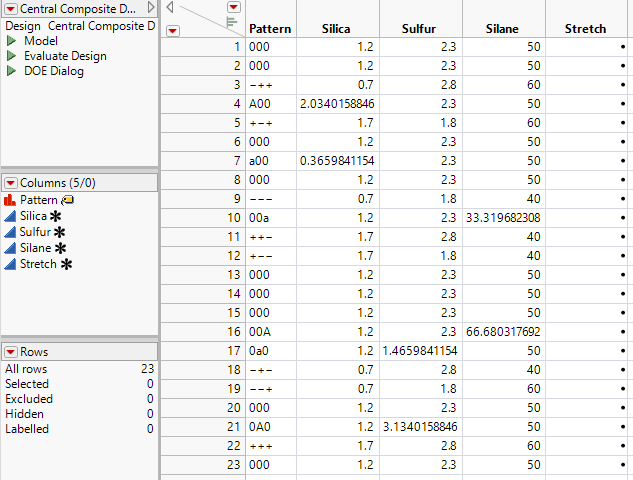The image size is (633, 480).
Task: Click the Silica continuous-type blue triangle icon
Action: (10, 216)
